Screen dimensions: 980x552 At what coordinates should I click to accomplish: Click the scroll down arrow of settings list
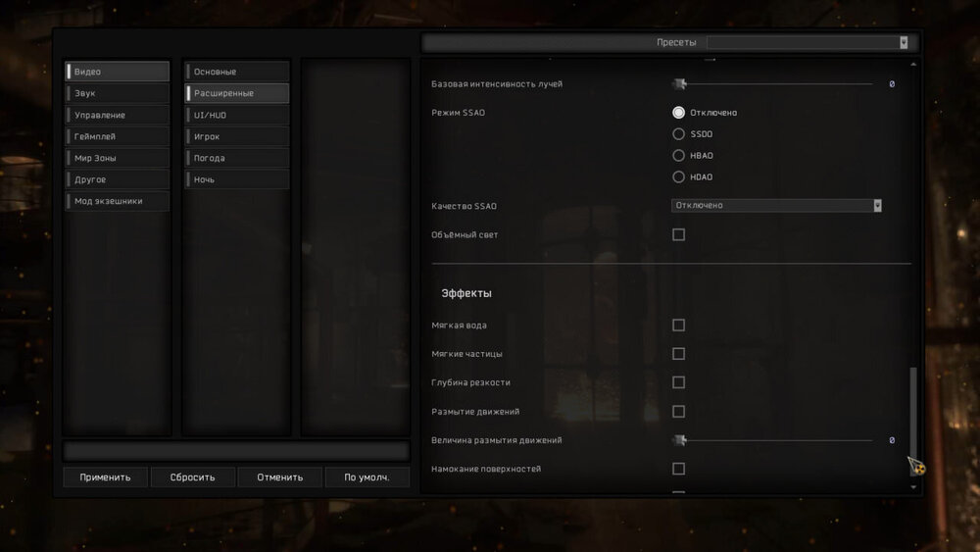point(913,487)
